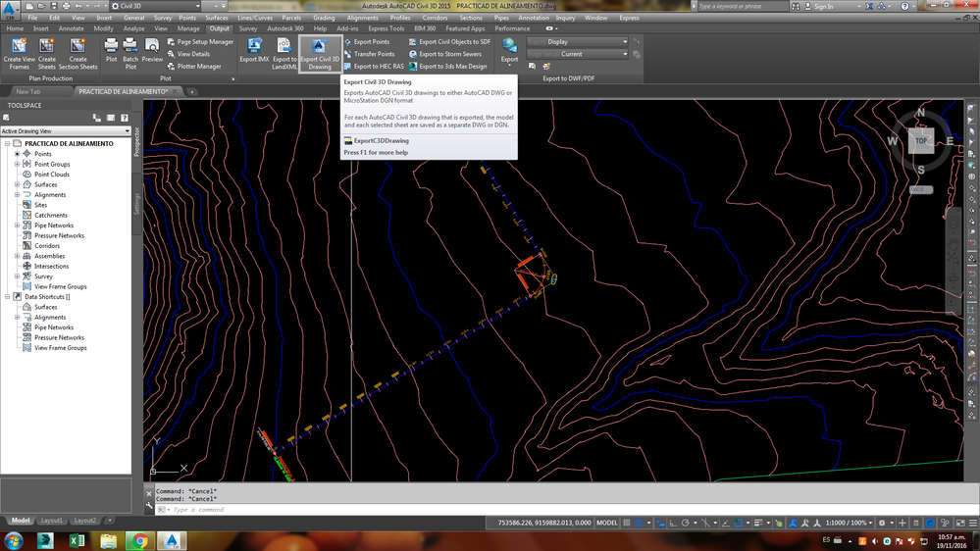
Task: Click Transfer Points
Action: [370, 54]
